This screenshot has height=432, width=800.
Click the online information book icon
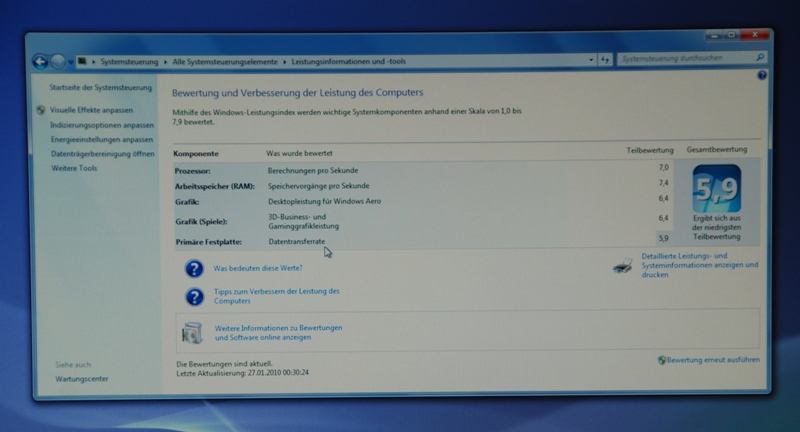[192, 333]
